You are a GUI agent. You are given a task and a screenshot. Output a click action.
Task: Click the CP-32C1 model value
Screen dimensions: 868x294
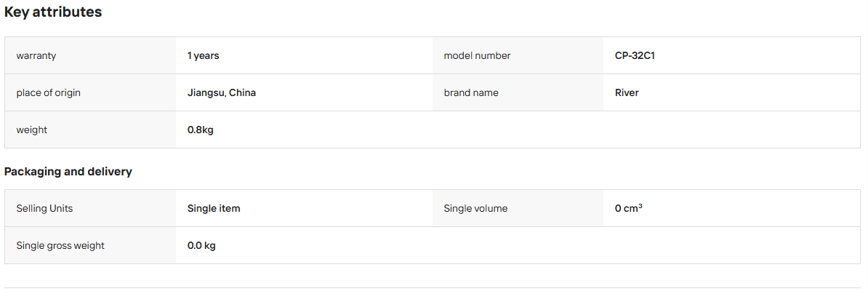pos(635,55)
